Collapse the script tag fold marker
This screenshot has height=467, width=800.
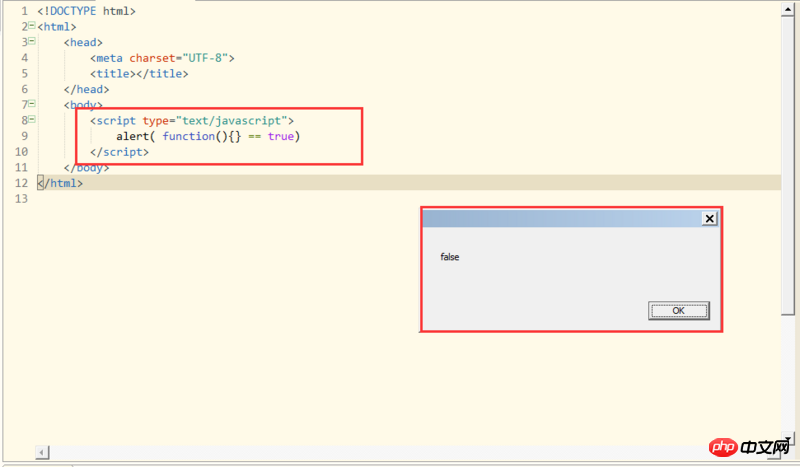pos(32,119)
